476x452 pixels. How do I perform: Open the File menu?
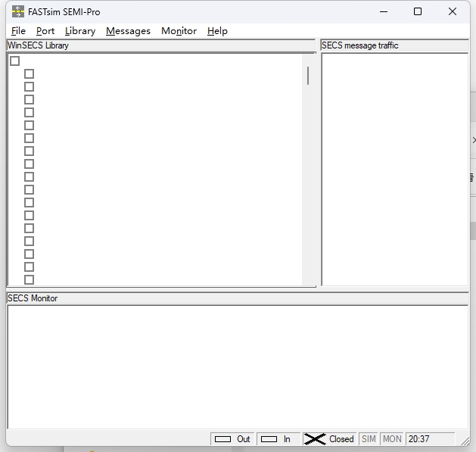click(x=18, y=31)
